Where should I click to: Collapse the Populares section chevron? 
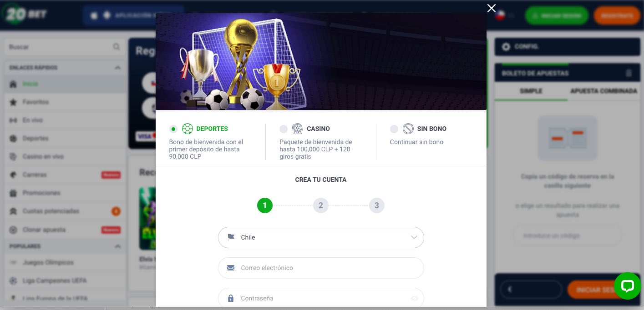[x=118, y=246]
